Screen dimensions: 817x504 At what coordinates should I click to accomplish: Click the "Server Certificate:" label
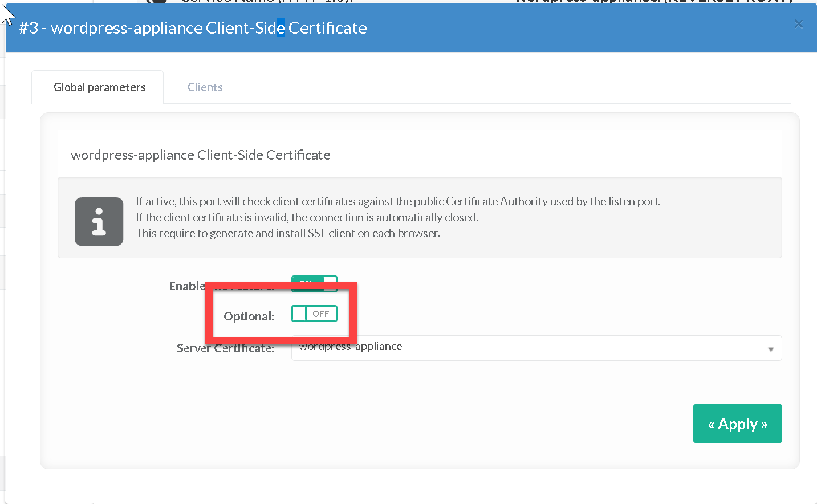pos(225,348)
